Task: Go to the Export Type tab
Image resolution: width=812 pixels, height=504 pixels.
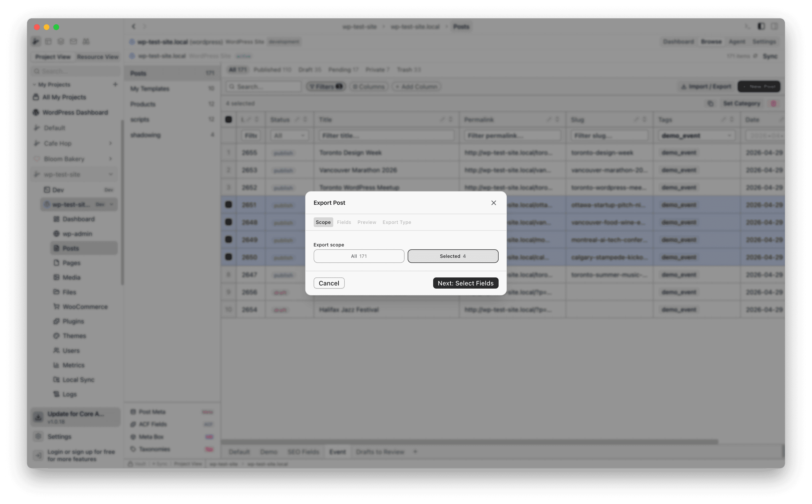Action: [397, 222]
